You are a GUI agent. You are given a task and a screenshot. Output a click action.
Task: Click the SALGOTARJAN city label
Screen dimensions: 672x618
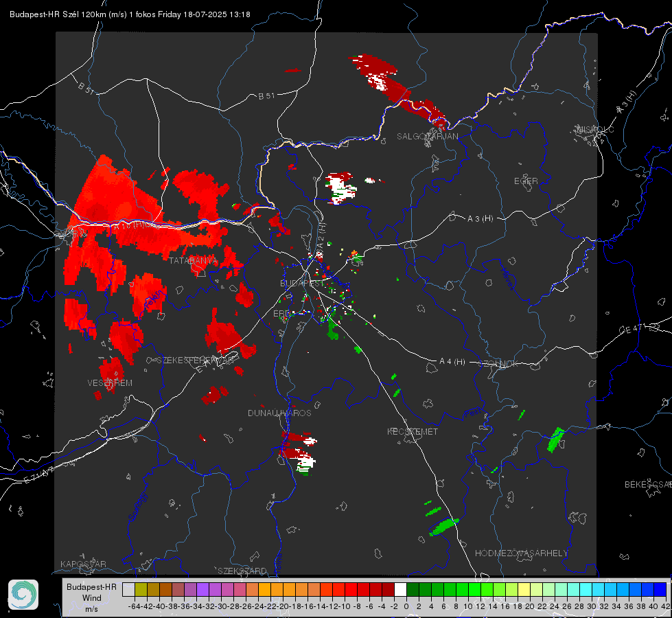[427, 137]
